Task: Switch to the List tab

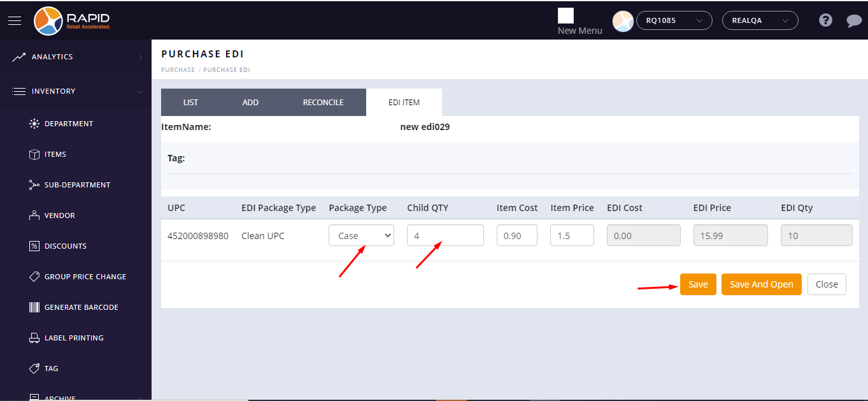Action: tap(190, 103)
